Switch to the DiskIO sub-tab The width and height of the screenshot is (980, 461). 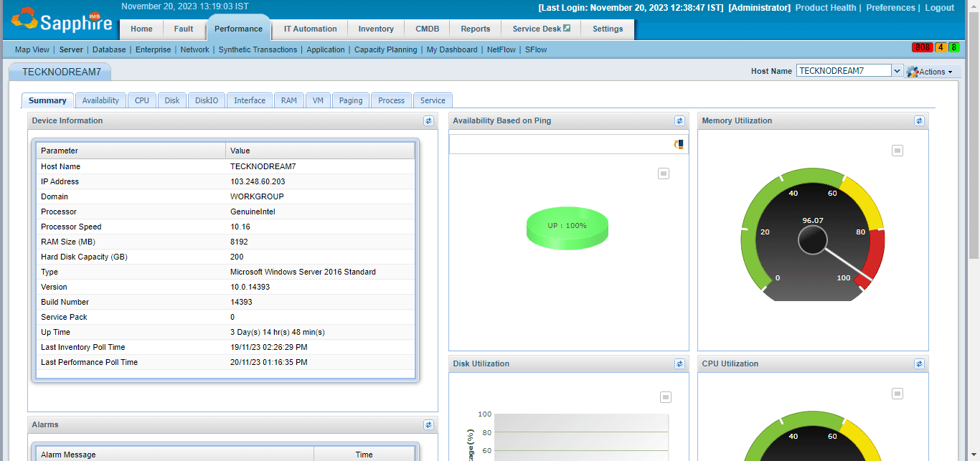[207, 100]
